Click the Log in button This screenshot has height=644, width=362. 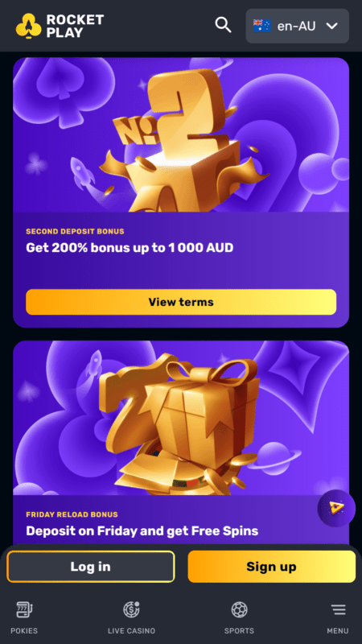tap(91, 567)
